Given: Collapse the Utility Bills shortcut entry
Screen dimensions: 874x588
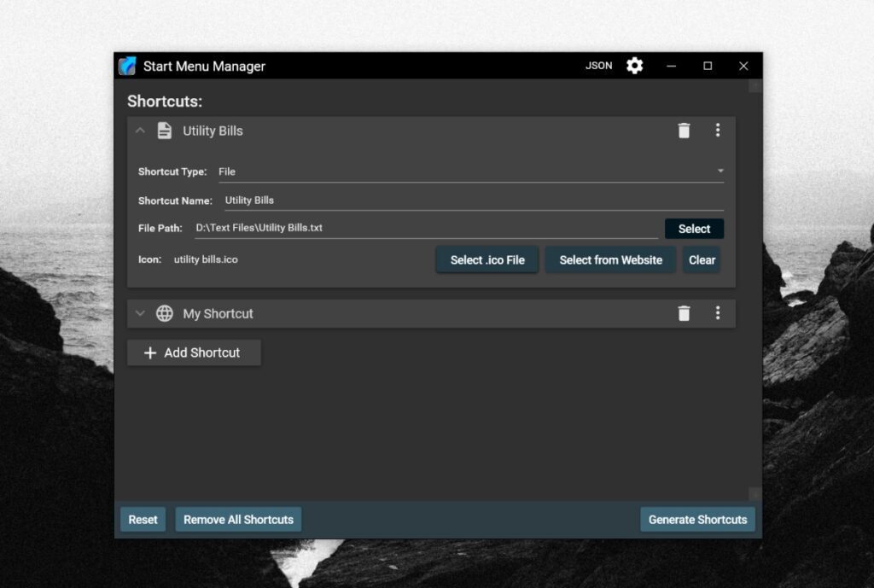Looking at the screenshot, I should 139,131.
